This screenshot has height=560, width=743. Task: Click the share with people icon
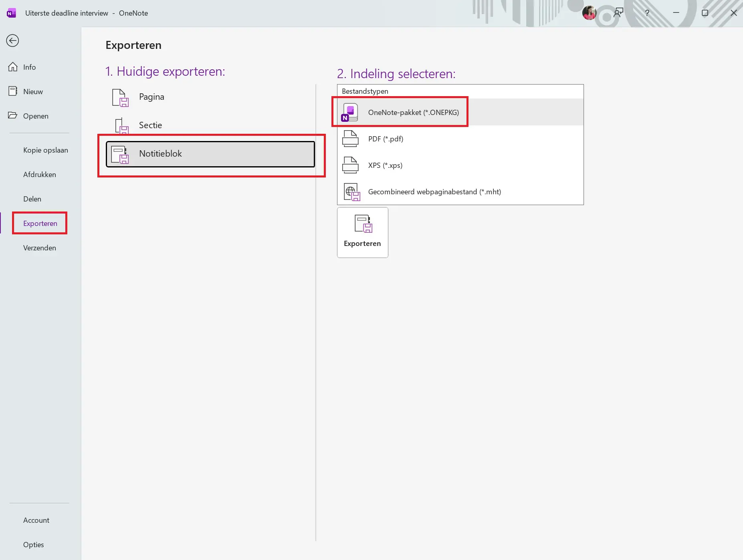pyautogui.click(x=618, y=13)
